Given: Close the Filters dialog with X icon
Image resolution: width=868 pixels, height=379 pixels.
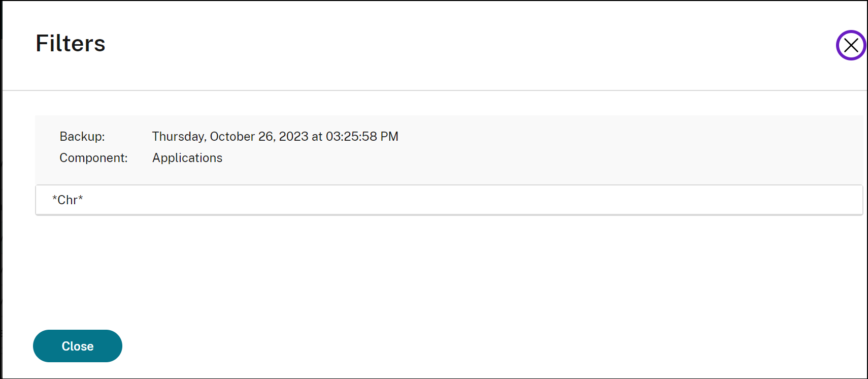Looking at the screenshot, I should (851, 45).
